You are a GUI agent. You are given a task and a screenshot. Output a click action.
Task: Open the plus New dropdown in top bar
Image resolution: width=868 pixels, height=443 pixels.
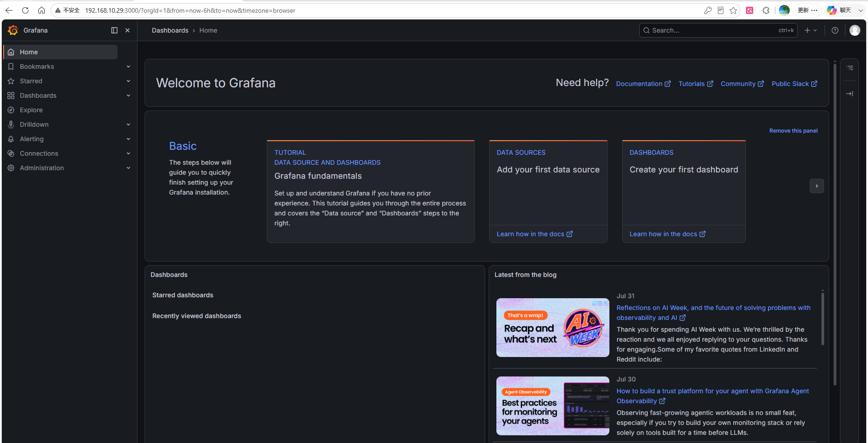(811, 30)
